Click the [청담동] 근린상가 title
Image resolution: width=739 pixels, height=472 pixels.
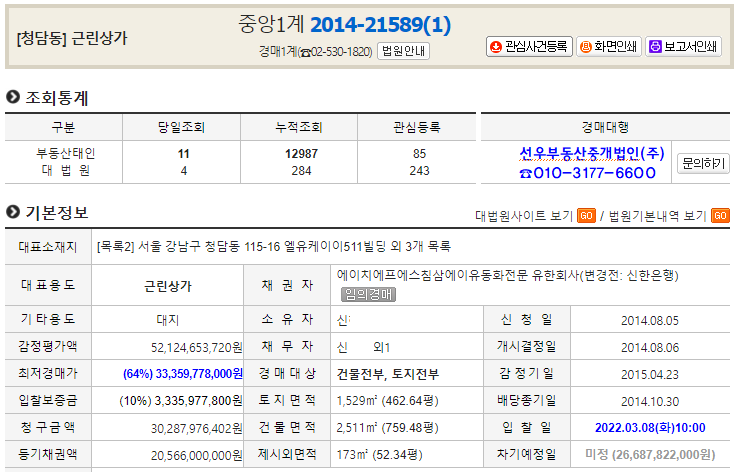tap(72, 38)
